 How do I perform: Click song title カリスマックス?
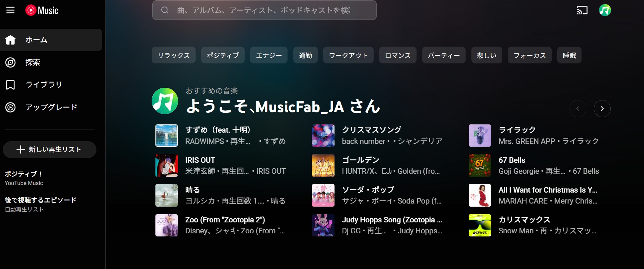point(524,220)
